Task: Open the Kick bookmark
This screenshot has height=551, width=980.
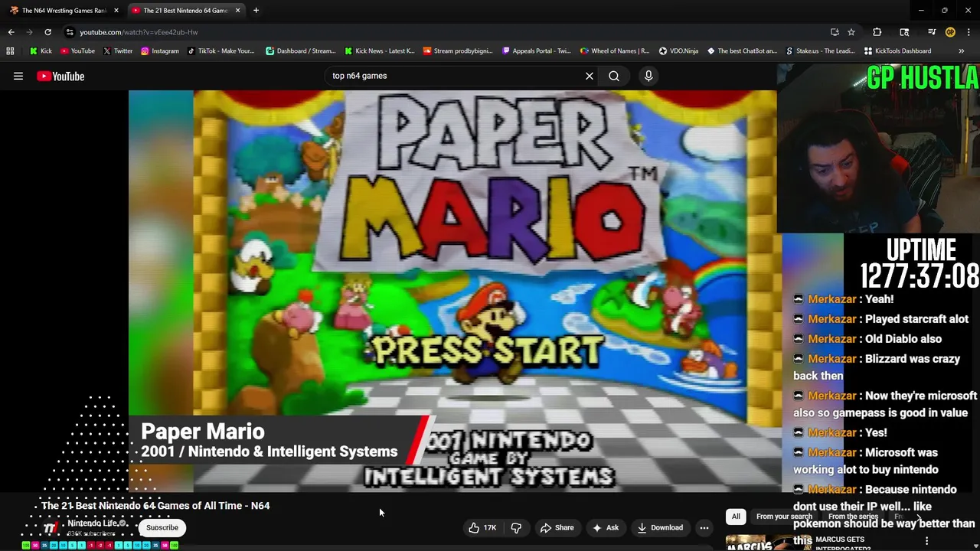Action: (x=41, y=51)
